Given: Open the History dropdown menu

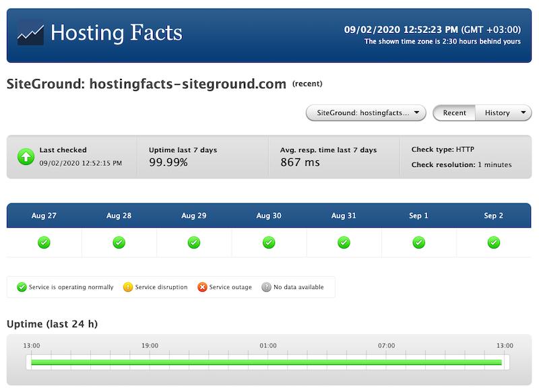Looking at the screenshot, I should pyautogui.click(x=503, y=112).
